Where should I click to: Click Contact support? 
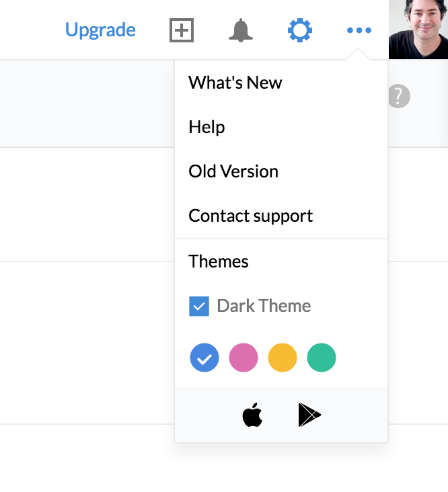[x=250, y=216]
